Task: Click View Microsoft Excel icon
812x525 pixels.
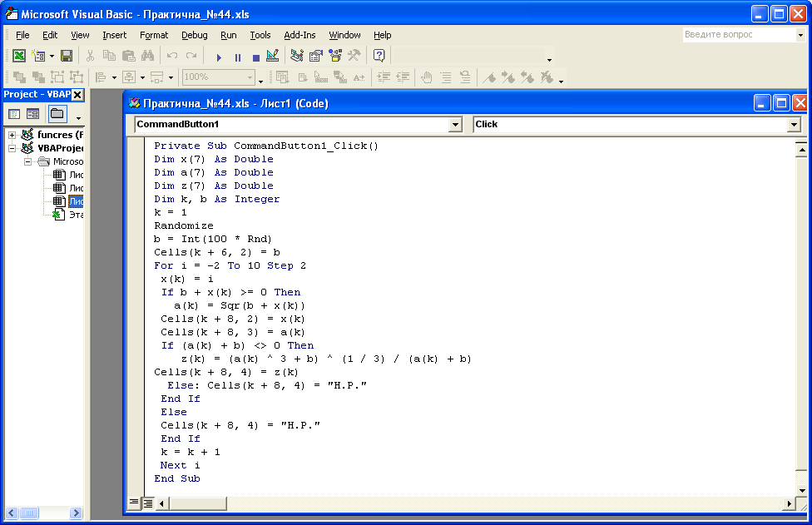Action: (x=18, y=56)
